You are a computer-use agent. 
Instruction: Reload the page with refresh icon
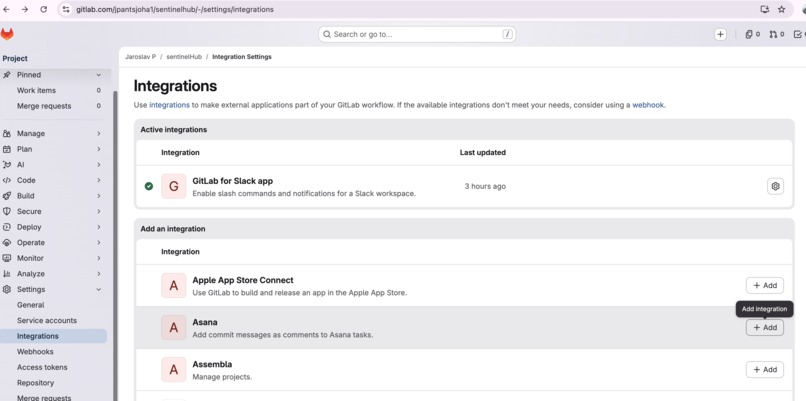click(44, 9)
